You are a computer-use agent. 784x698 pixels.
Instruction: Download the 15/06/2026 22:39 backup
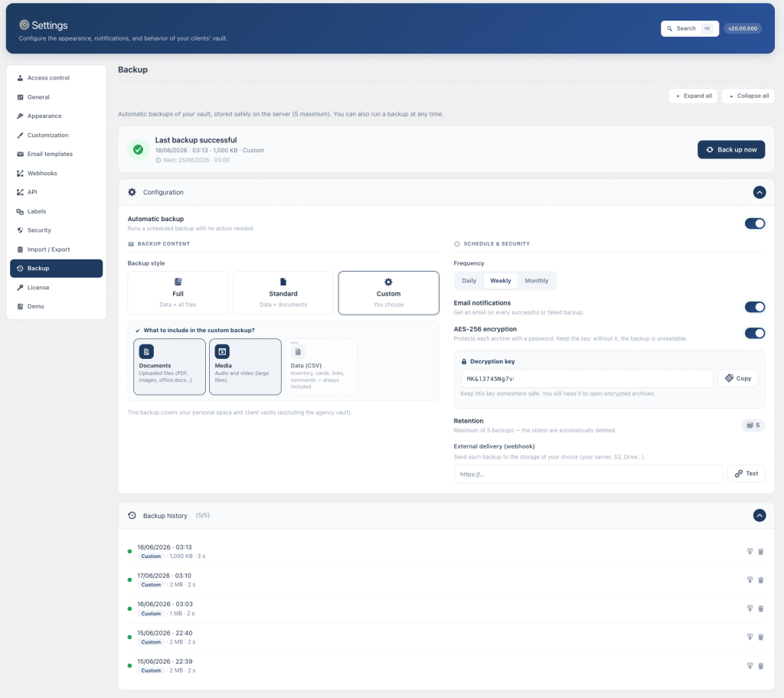click(750, 666)
